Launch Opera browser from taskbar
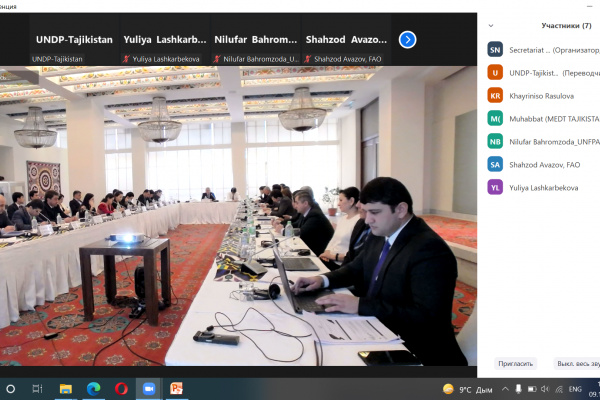This screenshot has width=600, height=400. coord(121,388)
